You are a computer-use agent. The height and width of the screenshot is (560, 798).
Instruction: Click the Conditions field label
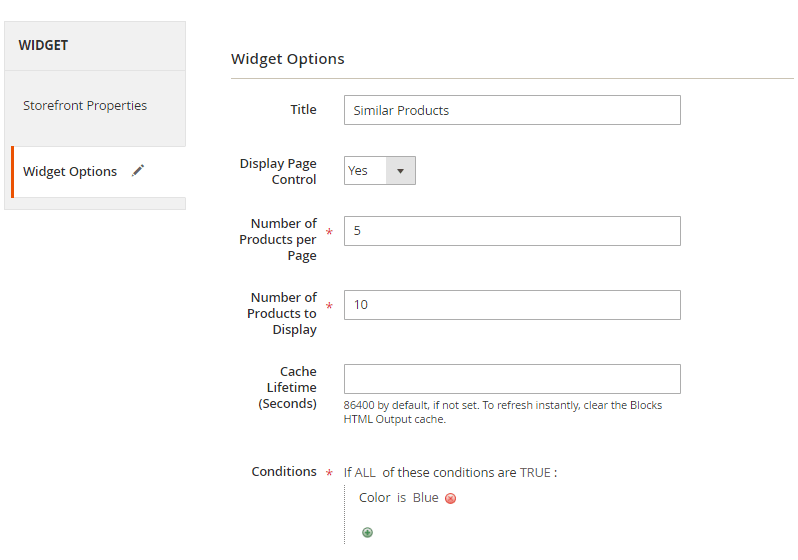click(x=284, y=471)
